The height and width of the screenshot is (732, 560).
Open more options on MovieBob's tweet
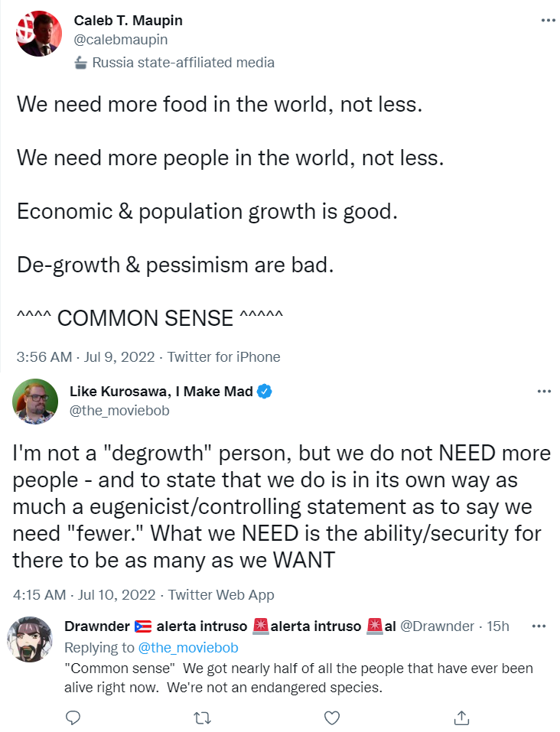pyautogui.click(x=544, y=392)
